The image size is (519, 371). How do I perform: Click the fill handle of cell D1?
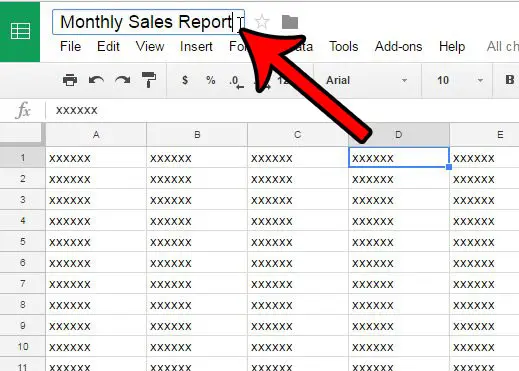(x=449, y=167)
